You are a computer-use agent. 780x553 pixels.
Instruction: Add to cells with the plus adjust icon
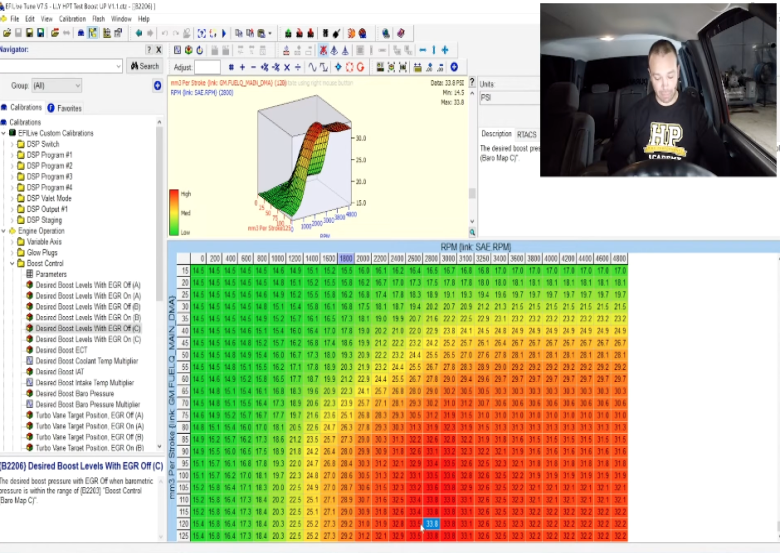(242, 67)
